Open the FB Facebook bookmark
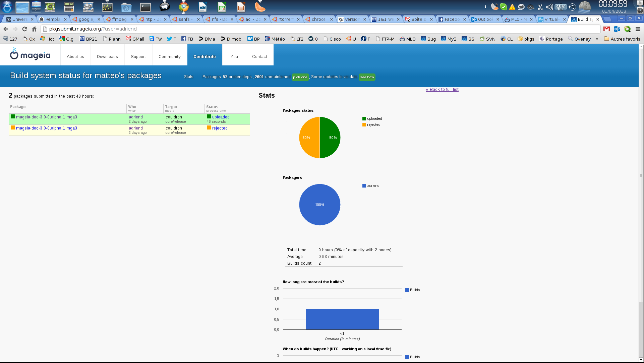644x363 pixels. coord(187,39)
